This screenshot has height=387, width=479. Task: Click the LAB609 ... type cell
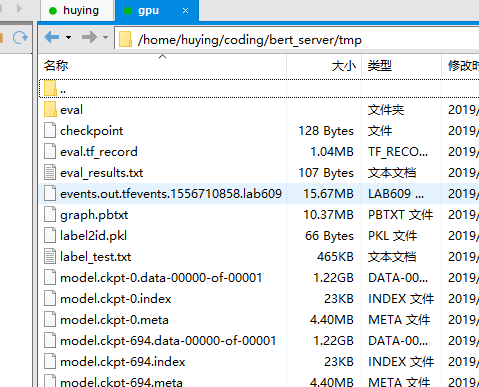click(x=396, y=194)
